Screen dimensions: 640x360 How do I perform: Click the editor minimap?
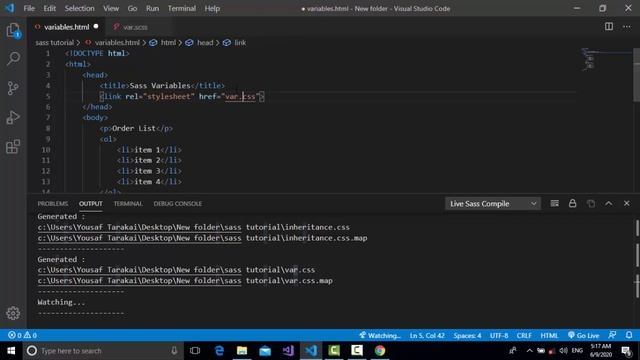click(606, 60)
